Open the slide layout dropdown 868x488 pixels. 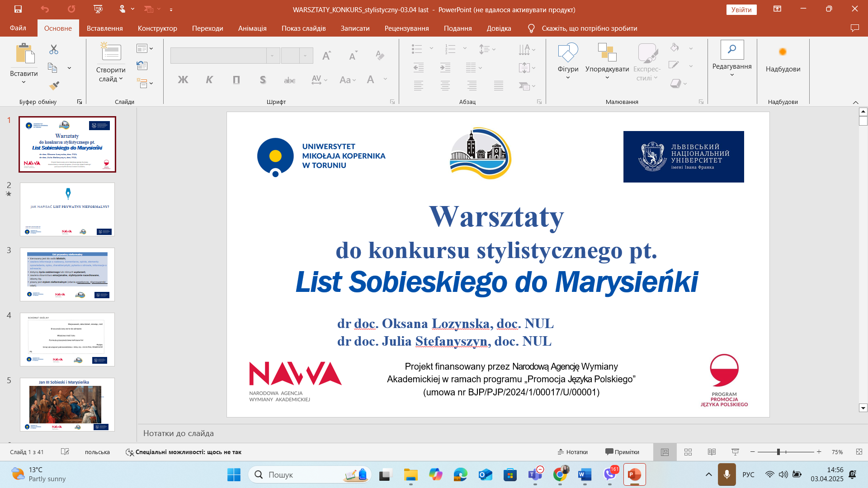coord(145,48)
